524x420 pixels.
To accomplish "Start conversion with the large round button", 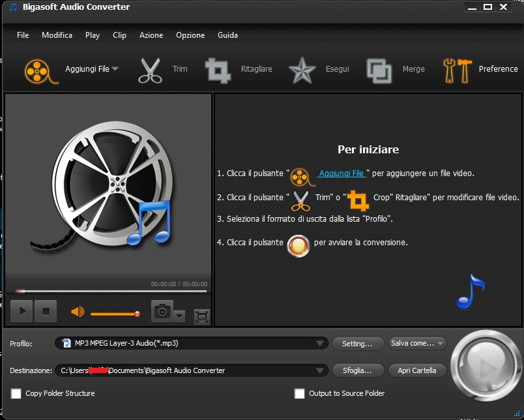I will click(x=486, y=366).
